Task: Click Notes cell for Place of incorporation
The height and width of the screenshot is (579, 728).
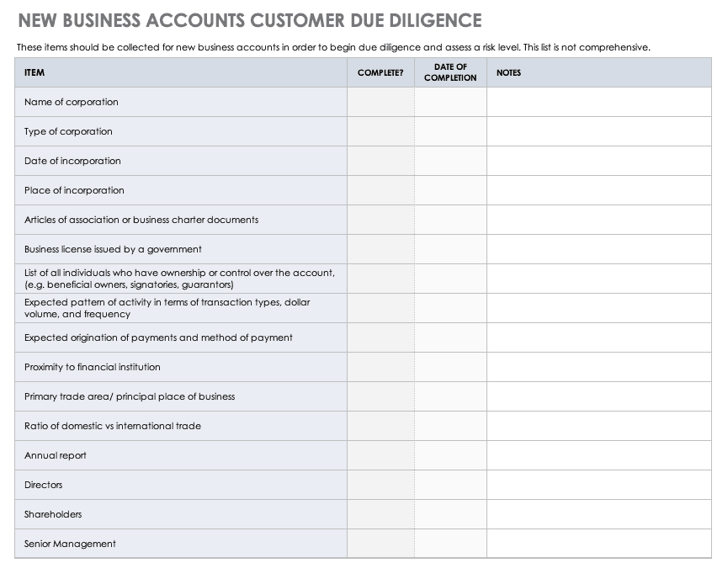Action: tap(599, 190)
